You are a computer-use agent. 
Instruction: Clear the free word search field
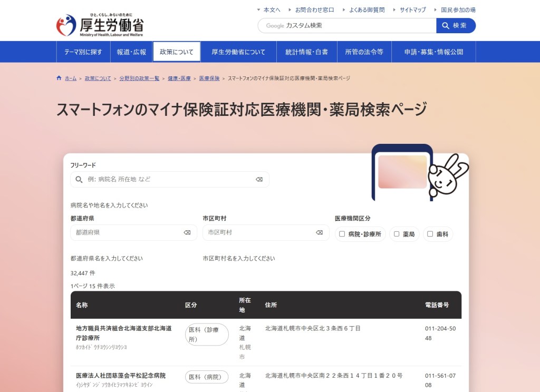[x=259, y=180]
